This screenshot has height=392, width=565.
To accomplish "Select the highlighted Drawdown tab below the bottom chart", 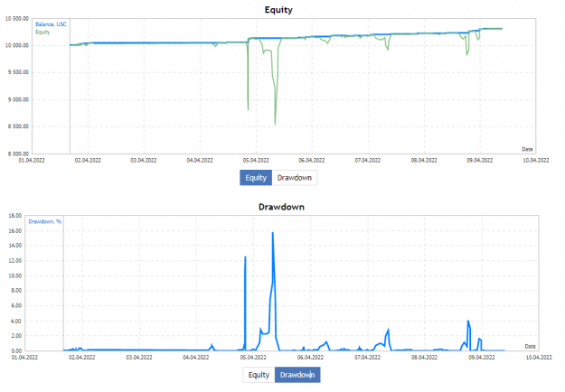I will pyautogui.click(x=297, y=375).
